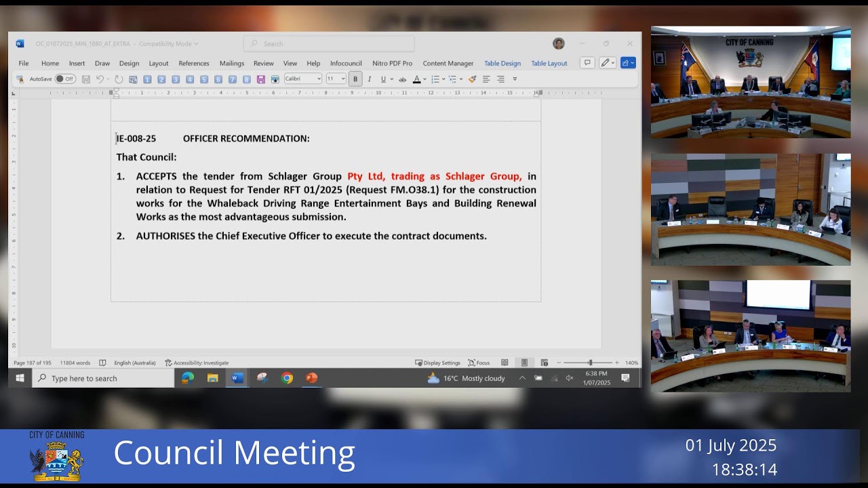Click the 11804 words count
This screenshot has width=868, height=488.
75,363
